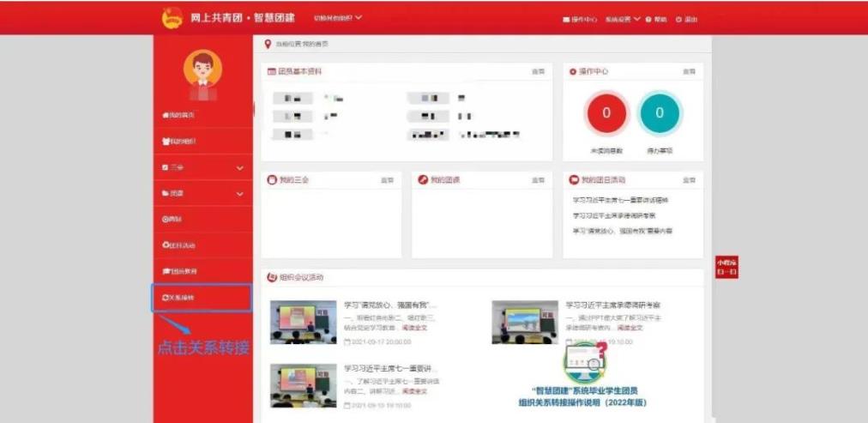The height and width of the screenshot is (423, 868).
Task: Click 查看 in the 我的团日活动 panel
Action: point(689,180)
